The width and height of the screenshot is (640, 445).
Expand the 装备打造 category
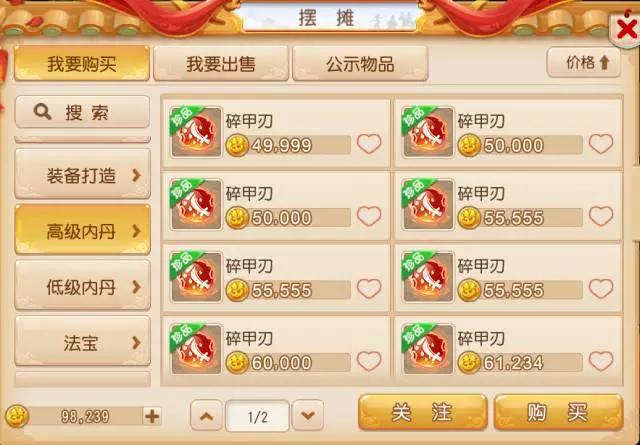[82, 174]
